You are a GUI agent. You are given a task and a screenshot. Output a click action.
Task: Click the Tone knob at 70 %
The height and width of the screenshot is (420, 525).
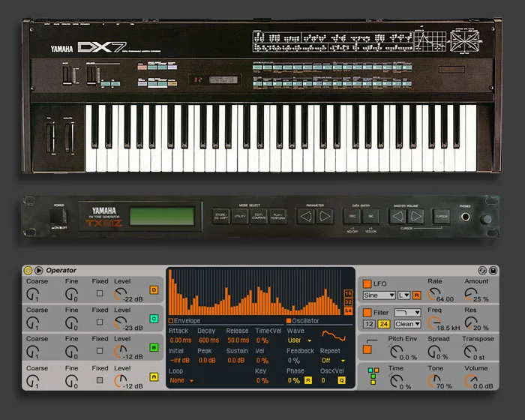(434, 381)
